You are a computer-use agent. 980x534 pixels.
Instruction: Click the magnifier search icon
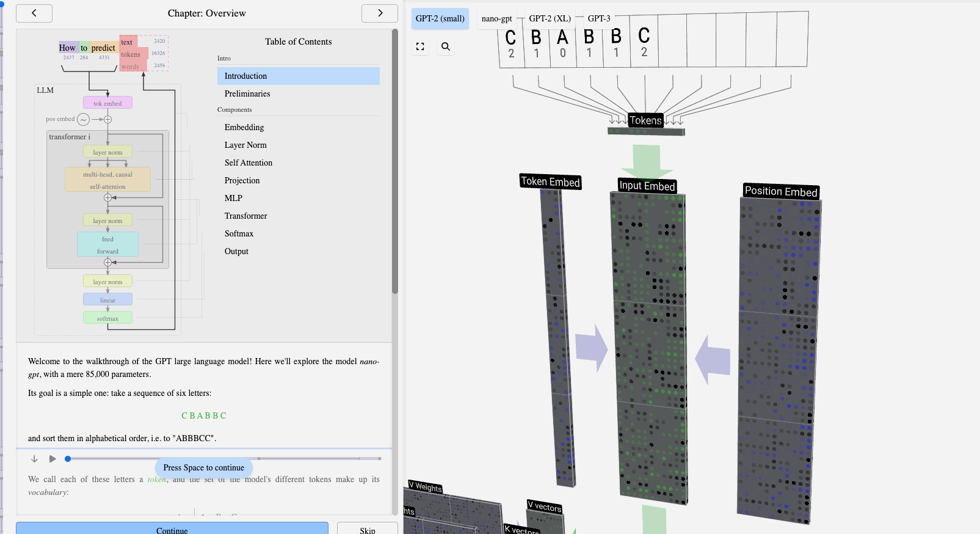click(446, 46)
